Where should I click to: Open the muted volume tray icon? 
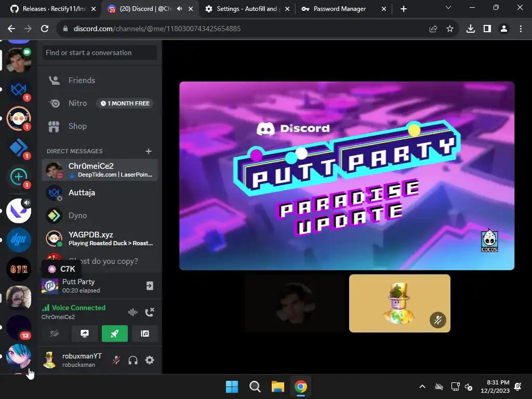469,387
